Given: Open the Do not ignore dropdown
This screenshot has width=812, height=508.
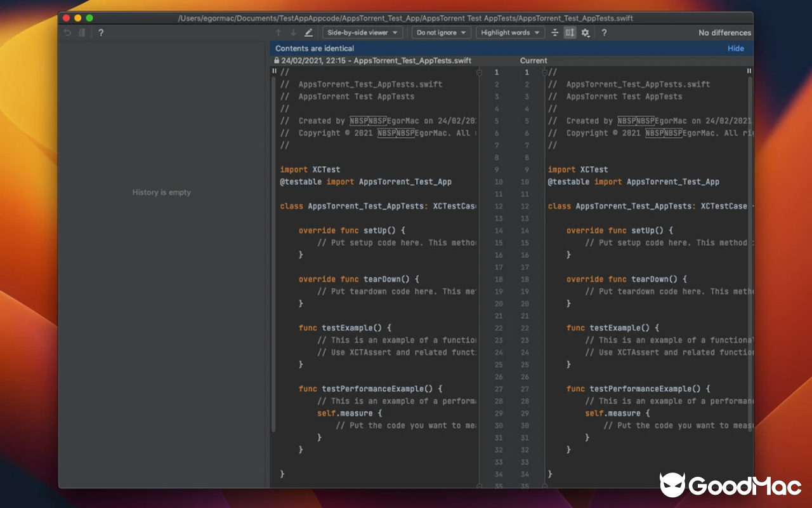Looking at the screenshot, I should click(441, 32).
